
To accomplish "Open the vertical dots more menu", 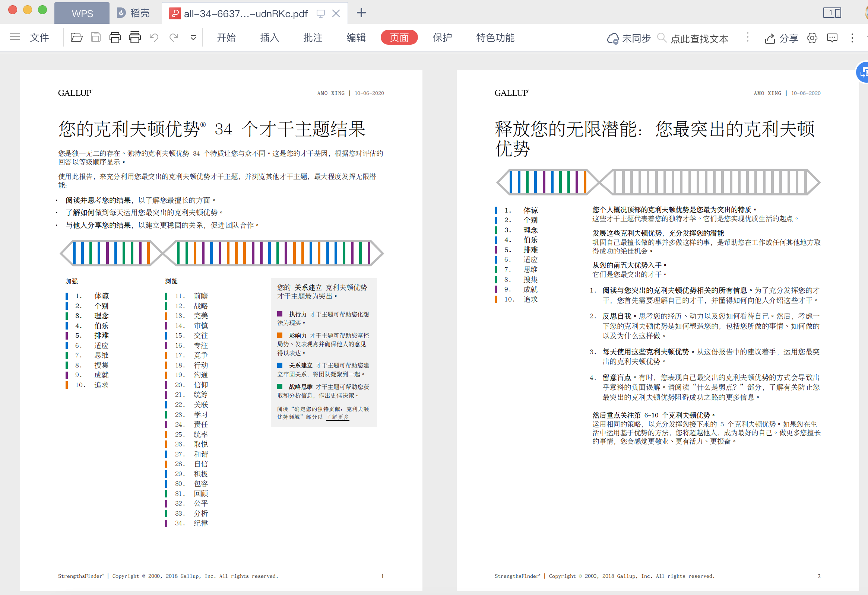I will pyautogui.click(x=852, y=38).
